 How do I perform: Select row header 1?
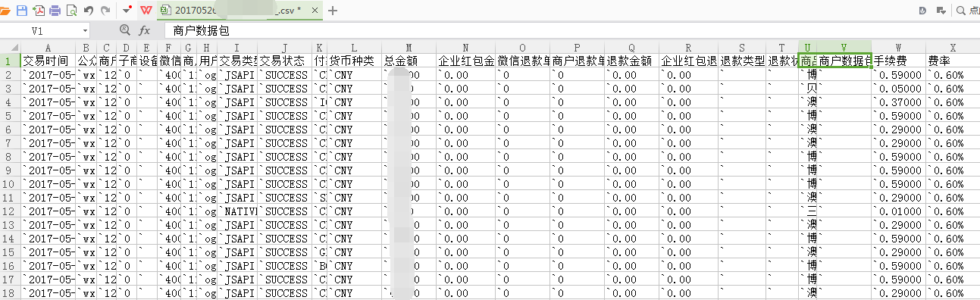click(10, 61)
